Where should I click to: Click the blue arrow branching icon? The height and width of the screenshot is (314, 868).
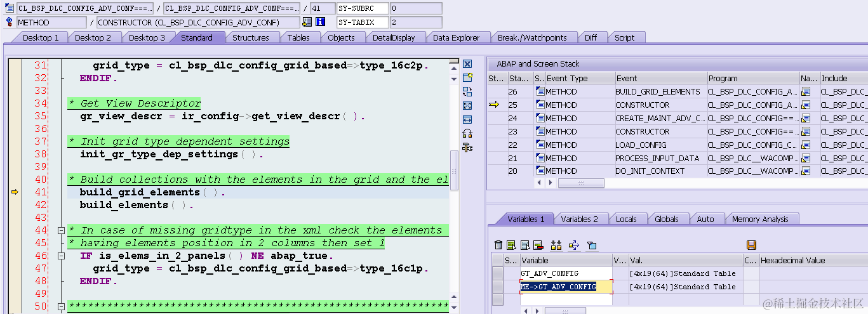574,245
